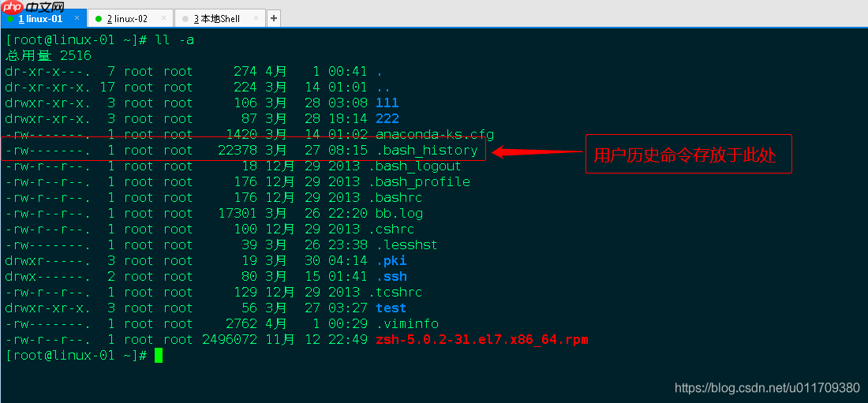Click the 'll -a' command text
The image size is (868, 403).
point(174,40)
